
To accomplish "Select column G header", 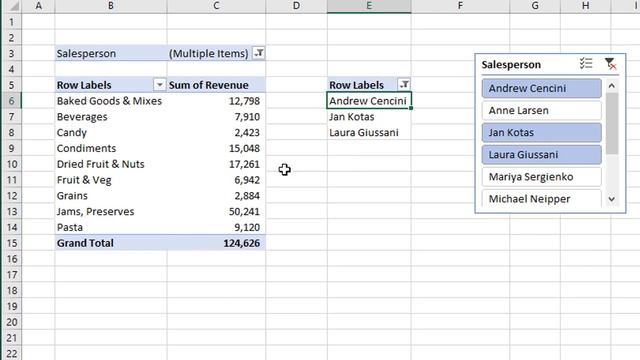I will pos(535,6).
